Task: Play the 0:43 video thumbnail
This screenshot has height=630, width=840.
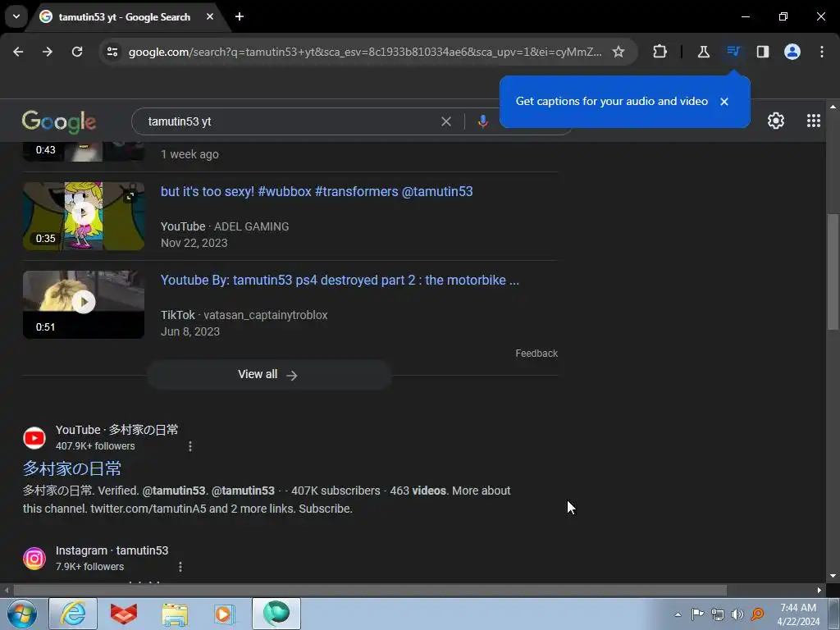Action: [84, 152]
